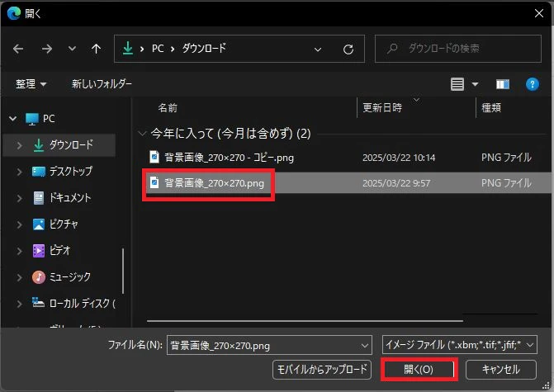Click the green download icon in address bar
554x392 pixels.
coord(127,48)
